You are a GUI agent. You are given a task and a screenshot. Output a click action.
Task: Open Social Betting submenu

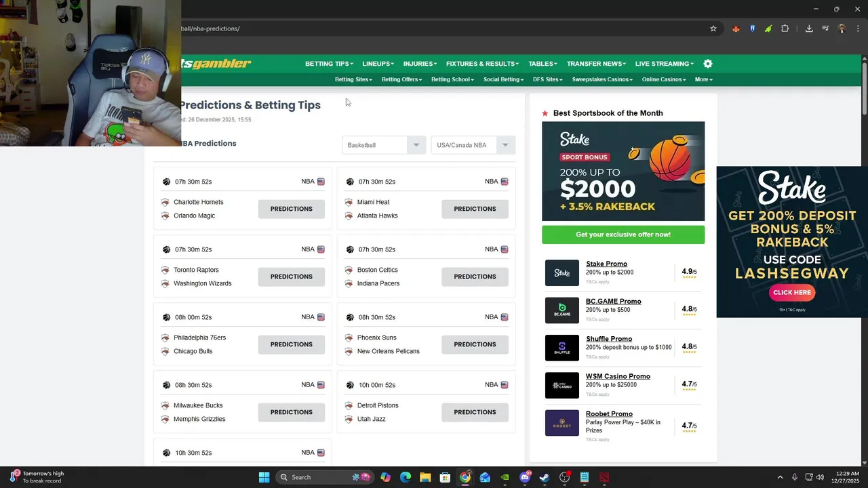[503, 79]
